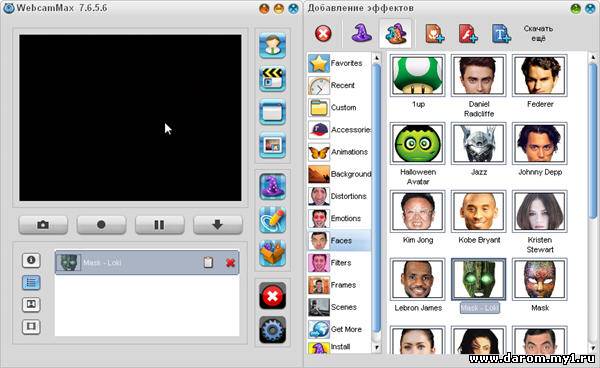
Task: Start recording with the round record button
Action: pos(101,225)
